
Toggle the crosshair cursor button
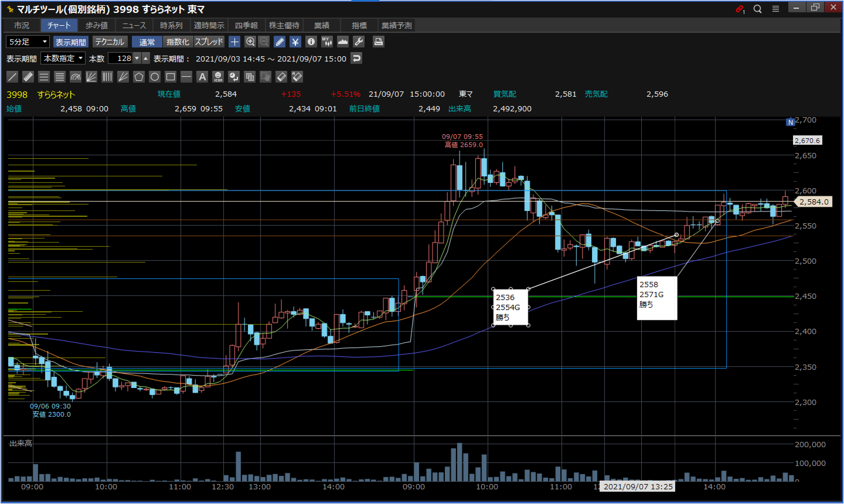[234, 42]
